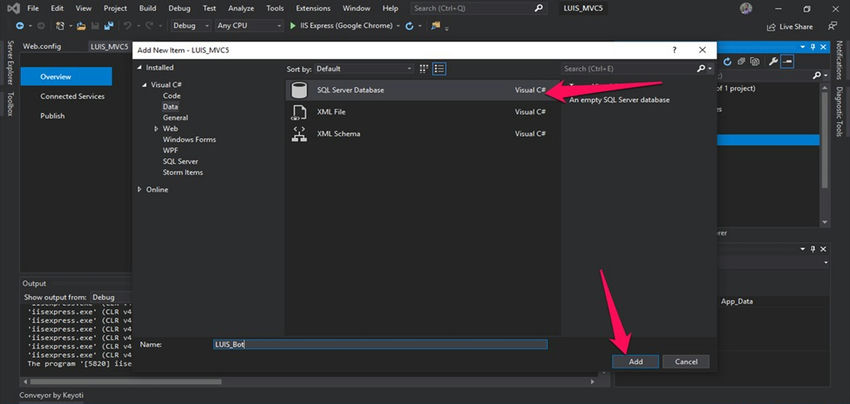Screen dimensions: 850x404
Task: Expand the Web tree node
Action: click(156, 129)
